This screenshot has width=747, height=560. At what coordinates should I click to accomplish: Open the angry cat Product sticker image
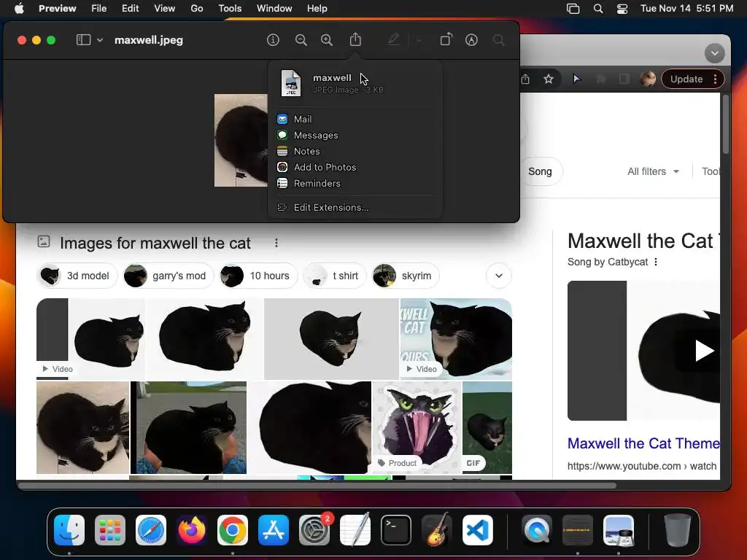click(417, 427)
